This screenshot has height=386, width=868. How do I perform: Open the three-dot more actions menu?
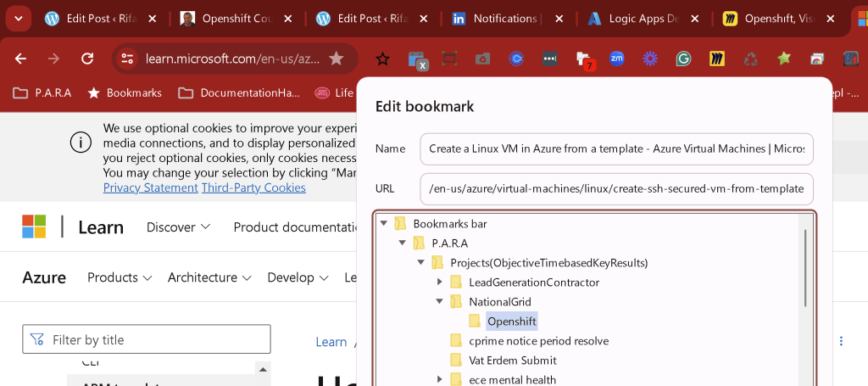pyautogui.click(x=842, y=340)
